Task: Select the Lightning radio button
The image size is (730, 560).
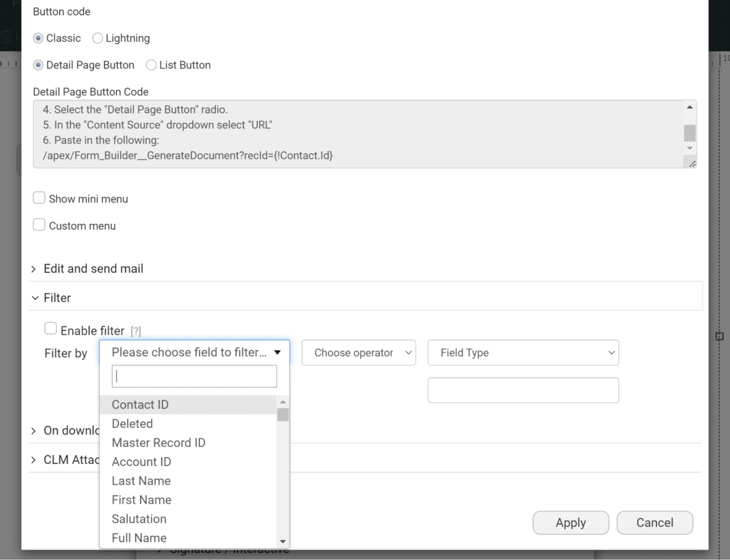Action: coord(97,38)
